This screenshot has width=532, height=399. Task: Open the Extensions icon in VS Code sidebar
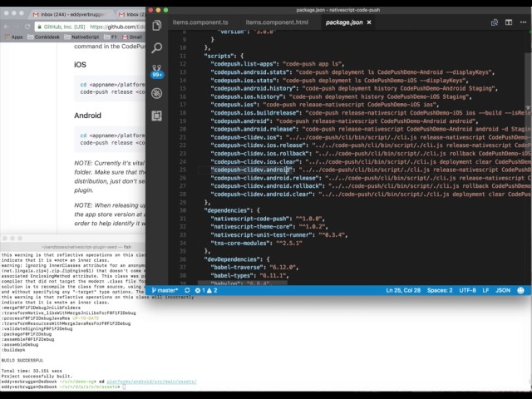pos(157,116)
